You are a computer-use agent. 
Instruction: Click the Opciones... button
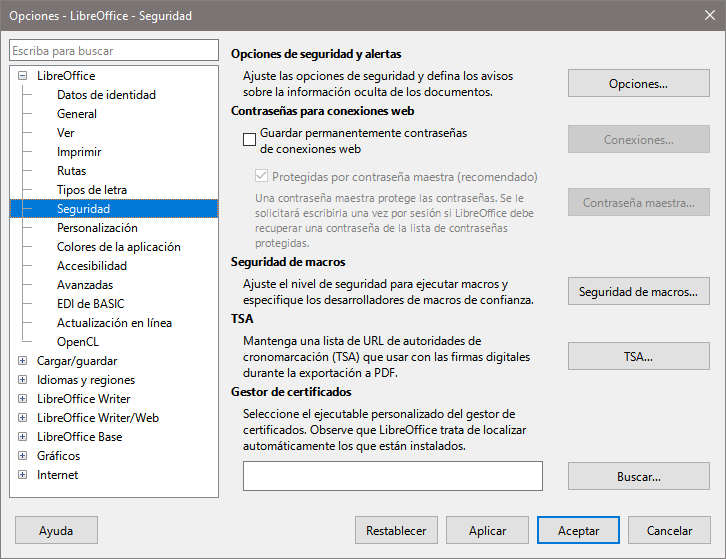tap(638, 83)
